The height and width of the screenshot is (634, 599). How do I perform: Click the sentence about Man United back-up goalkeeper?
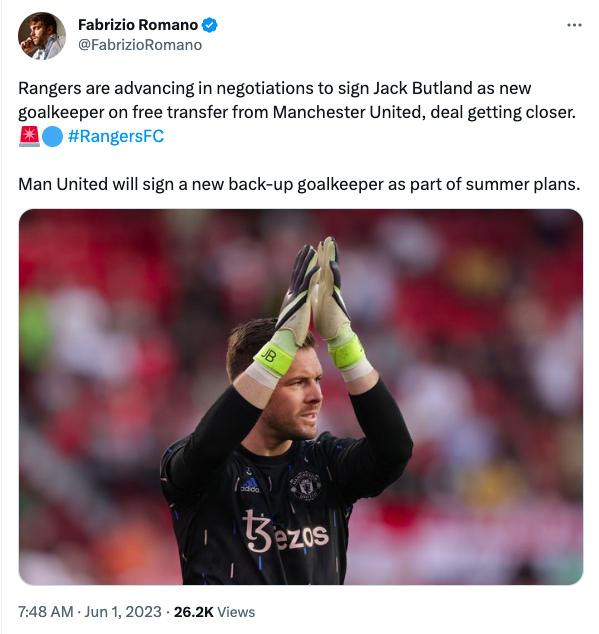299,184
